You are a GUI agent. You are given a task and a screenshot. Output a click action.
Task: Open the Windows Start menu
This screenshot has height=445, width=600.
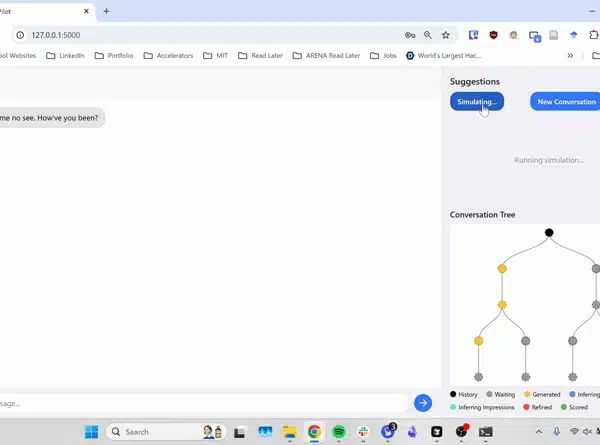pos(91,432)
